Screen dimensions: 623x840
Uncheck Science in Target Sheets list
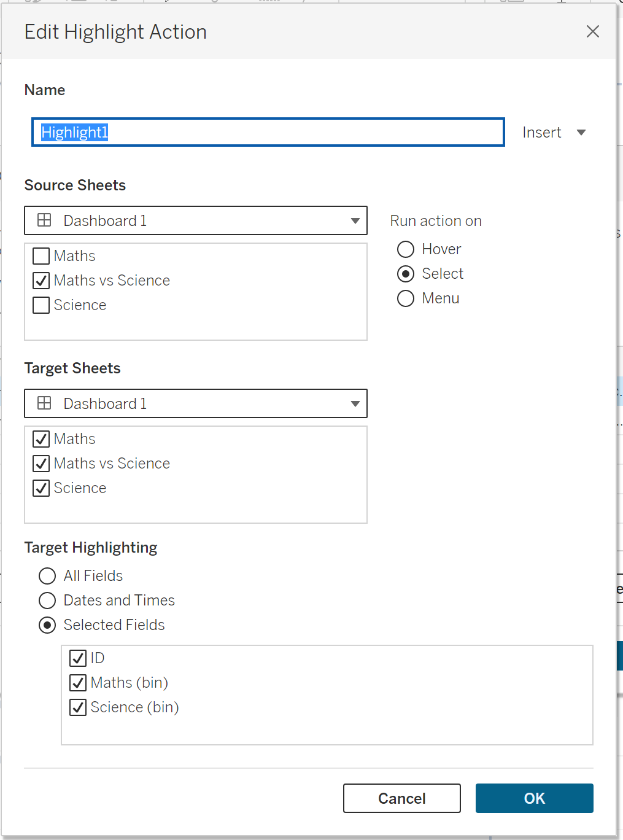[x=41, y=488]
